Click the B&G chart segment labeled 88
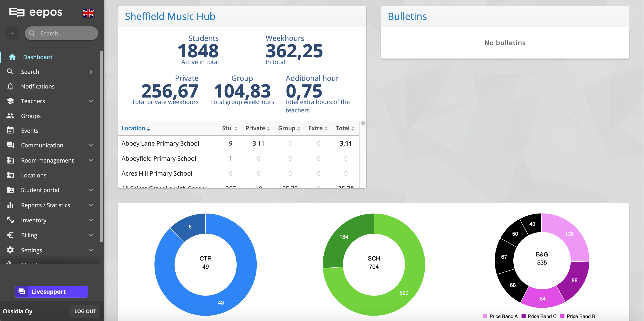 pyautogui.click(x=574, y=280)
